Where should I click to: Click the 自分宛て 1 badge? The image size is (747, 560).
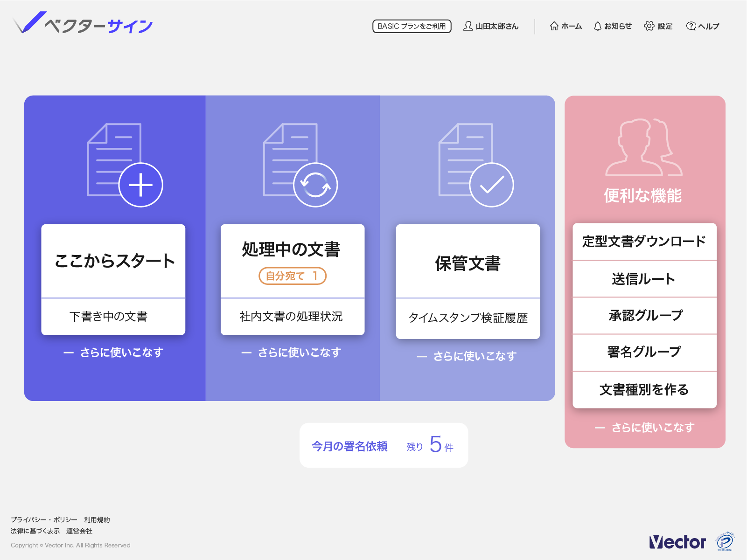click(293, 276)
